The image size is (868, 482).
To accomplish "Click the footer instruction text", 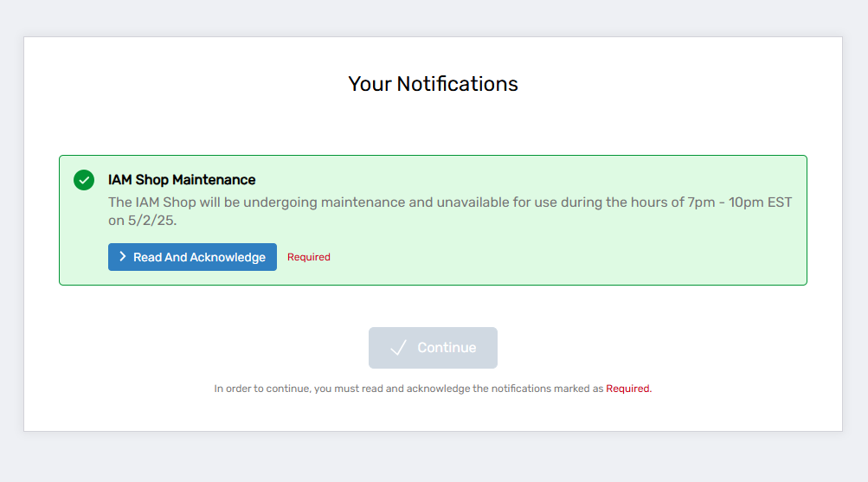I will [x=433, y=389].
